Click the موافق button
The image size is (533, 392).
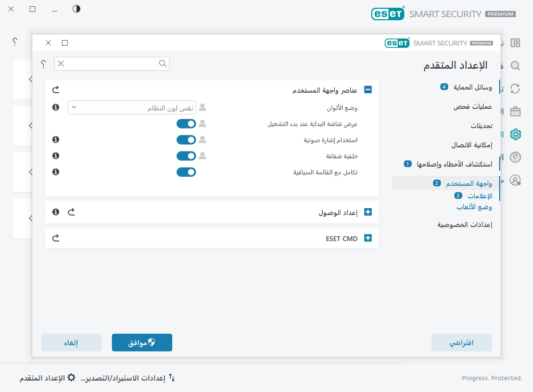click(142, 342)
